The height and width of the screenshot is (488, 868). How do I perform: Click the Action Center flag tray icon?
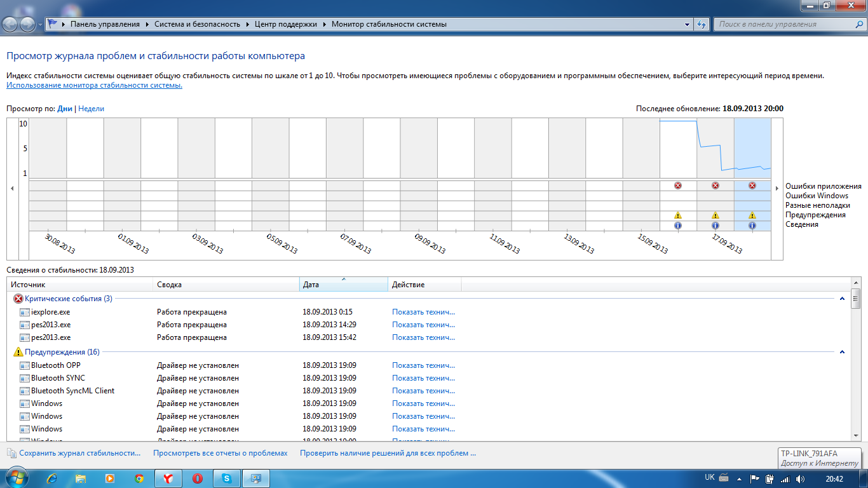point(756,478)
